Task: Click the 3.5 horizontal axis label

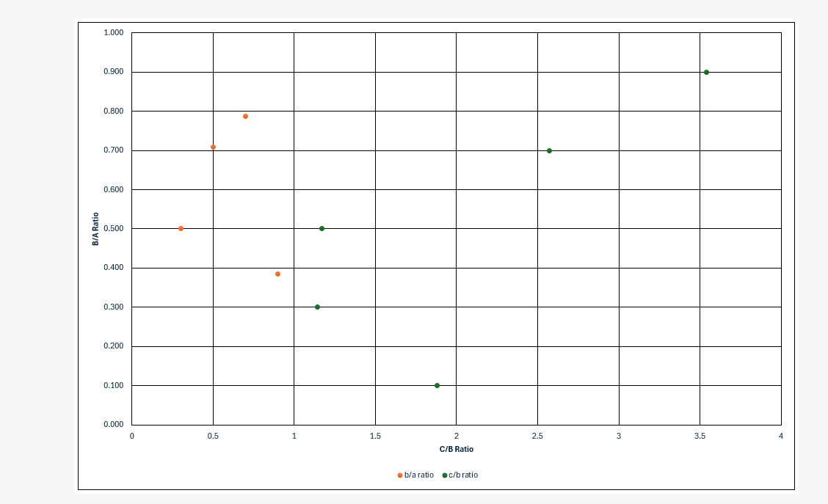Action: coord(700,436)
